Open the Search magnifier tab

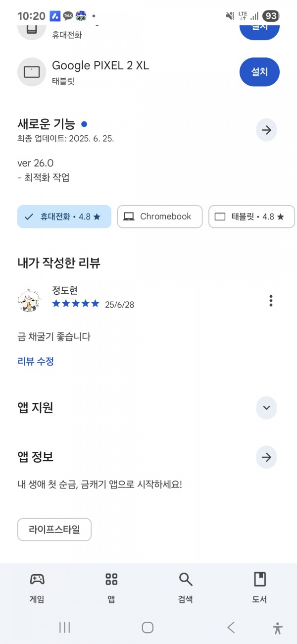click(185, 579)
